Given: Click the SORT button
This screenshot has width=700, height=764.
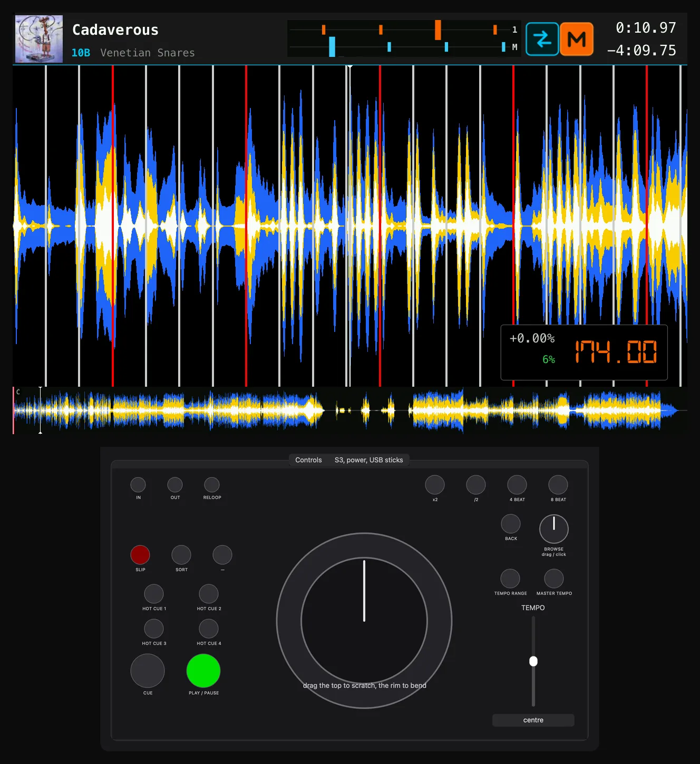Looking at the screenshot, I should coord(181,555).
